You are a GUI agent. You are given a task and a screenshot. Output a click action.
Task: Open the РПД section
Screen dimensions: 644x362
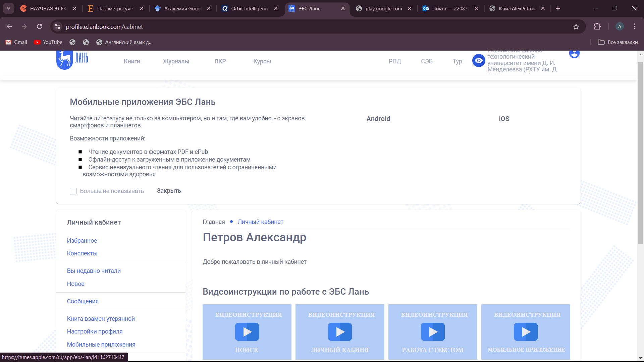[395, 61]
